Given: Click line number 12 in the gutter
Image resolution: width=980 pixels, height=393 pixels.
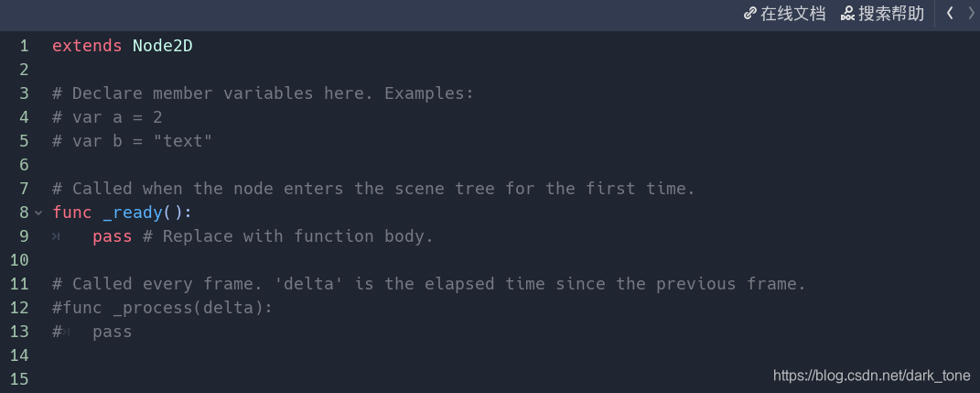Looking at the screenshot, I should 19,308.
